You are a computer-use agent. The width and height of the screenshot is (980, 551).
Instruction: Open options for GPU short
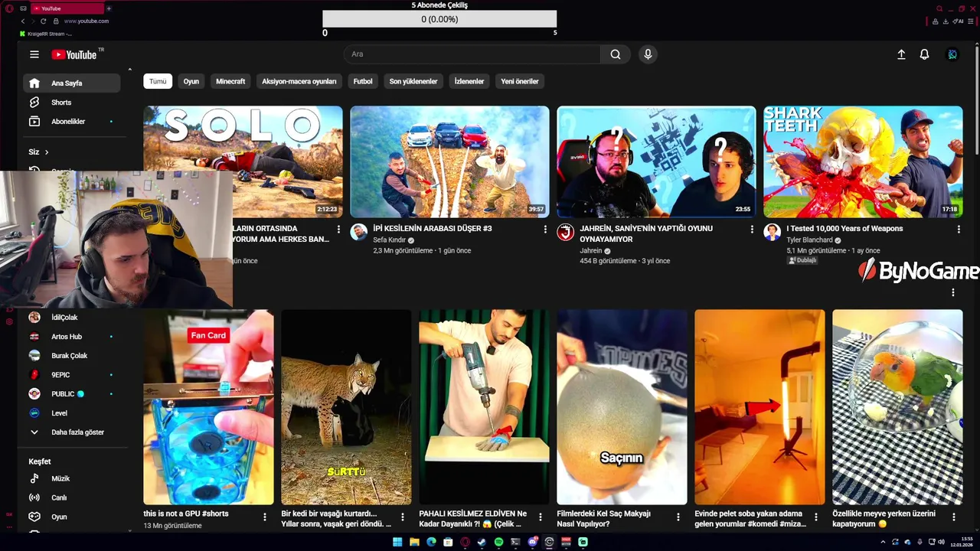point(265,517)
